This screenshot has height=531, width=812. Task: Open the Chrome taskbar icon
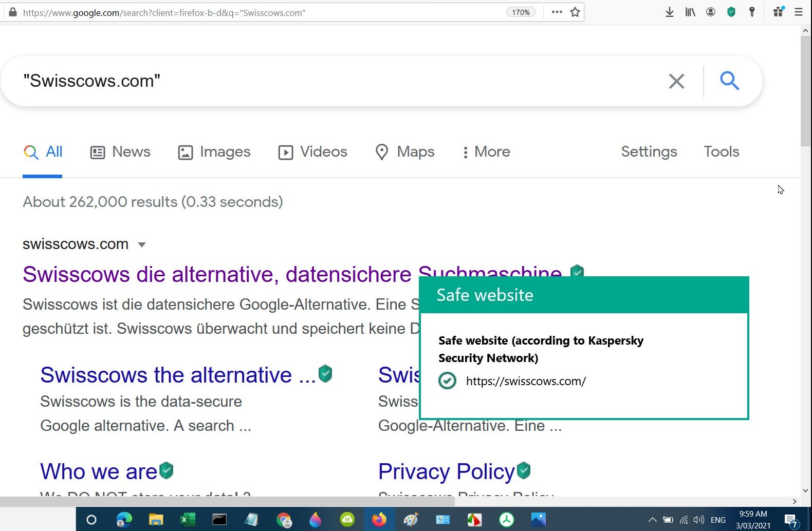pyautogui.click(x=284, y=520)
